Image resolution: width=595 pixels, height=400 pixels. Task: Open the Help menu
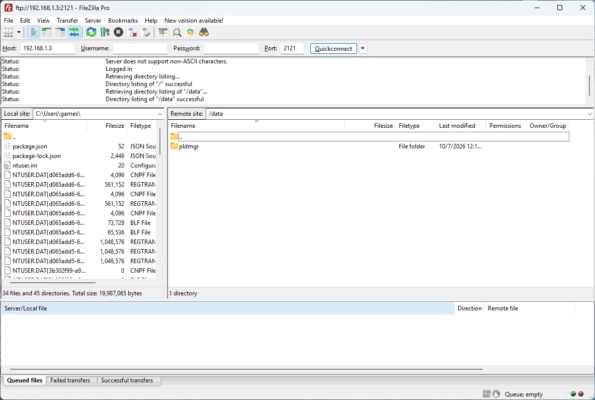tap(151, 20)
